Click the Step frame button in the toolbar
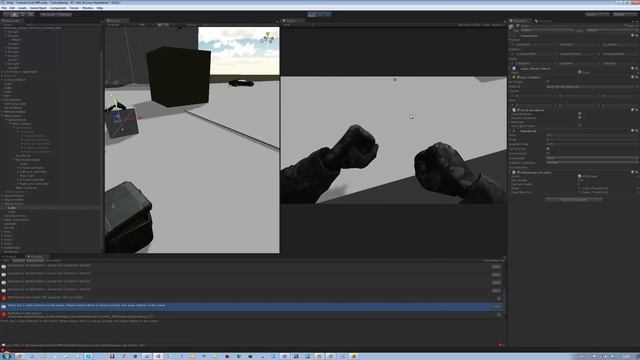The height and width of the screenshot is (360, 640). pos(327,14)
